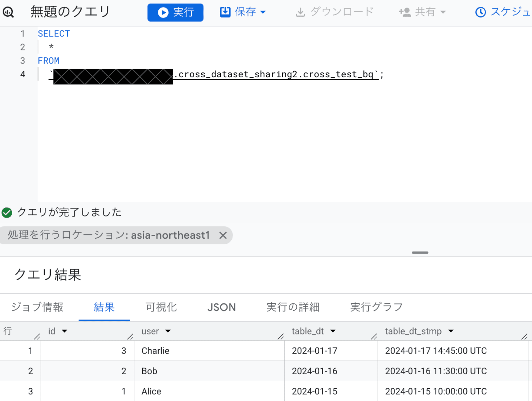Switch to the JSON tab
Viewport: 532px width, 401px height.
tap(222, 307)
